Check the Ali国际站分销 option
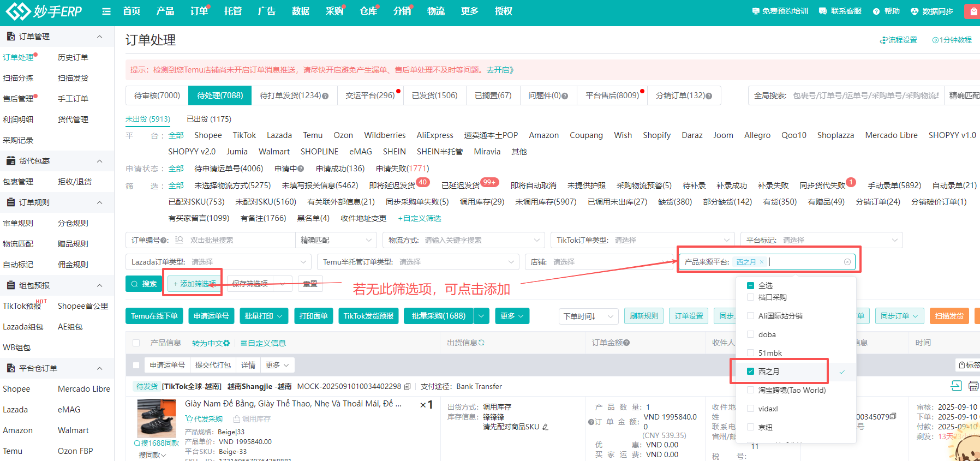980x461 pixels. tap(750, 316)
